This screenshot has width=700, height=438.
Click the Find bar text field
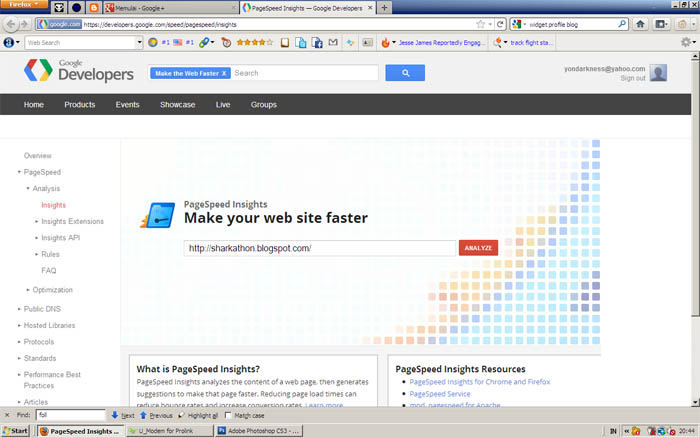pyautogui.click(x=71, y=415)
